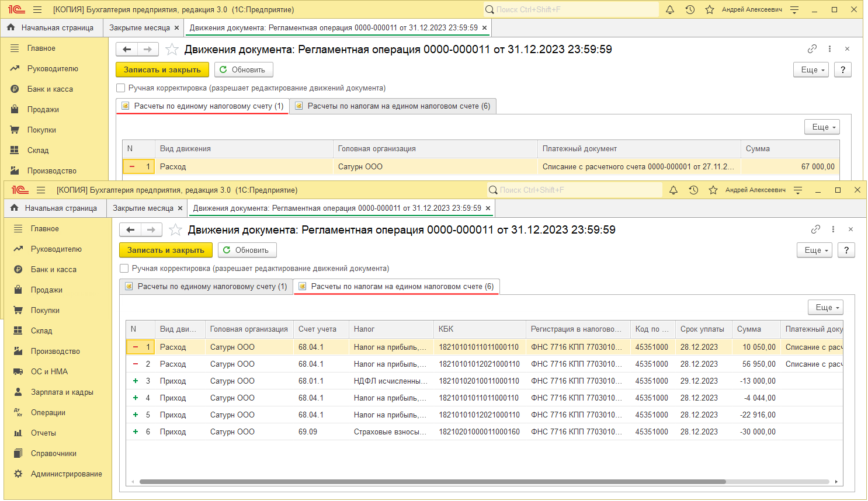
Task: Enable Ручная корректировка checkbox in front window
Action: pos(124,269)
